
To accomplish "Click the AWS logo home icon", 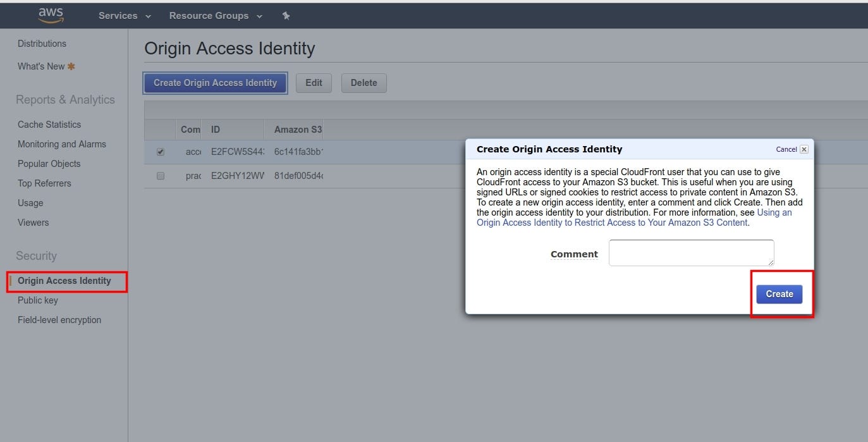I will pyautogui.click(x=51, y=15).
